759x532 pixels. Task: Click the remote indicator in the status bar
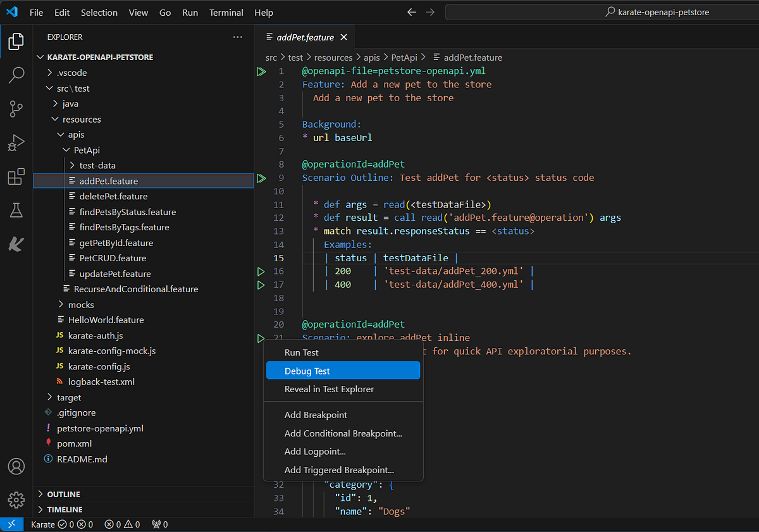[11, 524]
